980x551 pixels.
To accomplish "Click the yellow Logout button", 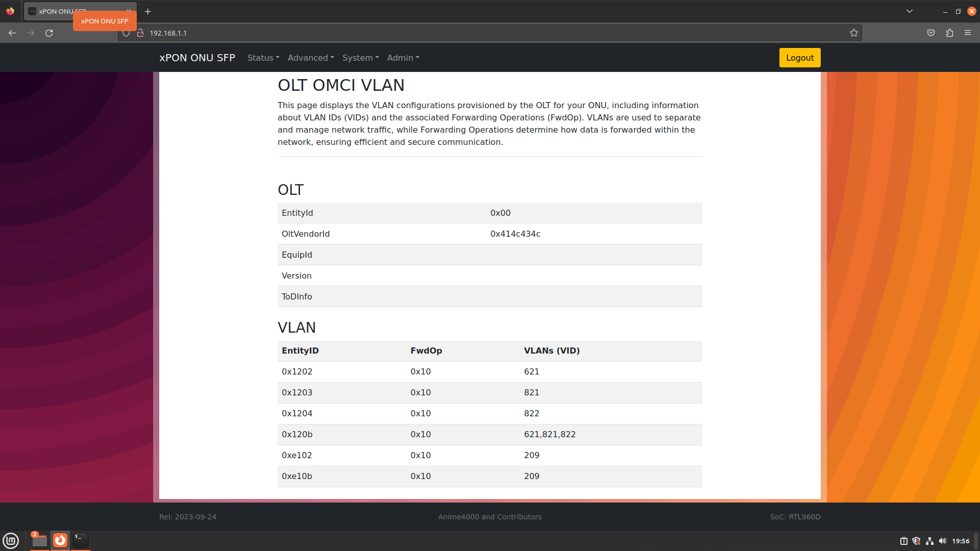I will 800,58.
